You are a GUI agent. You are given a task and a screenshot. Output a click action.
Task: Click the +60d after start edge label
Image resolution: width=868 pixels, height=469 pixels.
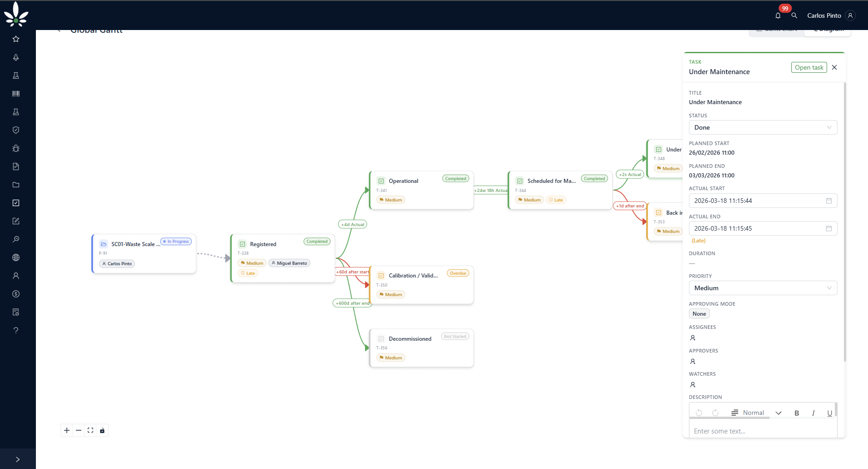click(x=352, y=272)
